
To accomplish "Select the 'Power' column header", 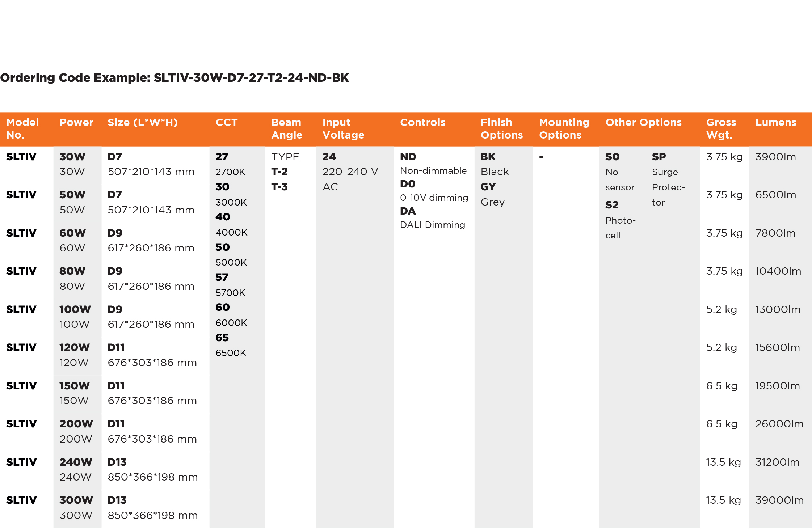I will click(76, 122).
